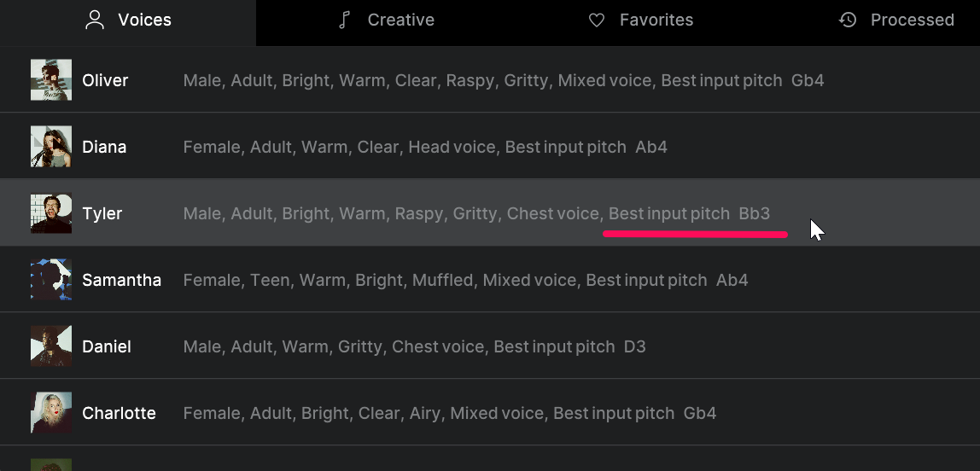Click Tyler's Best input pitch Bb3 text
The width and height of the screenshot is (980, 471).
click(690, 213)
